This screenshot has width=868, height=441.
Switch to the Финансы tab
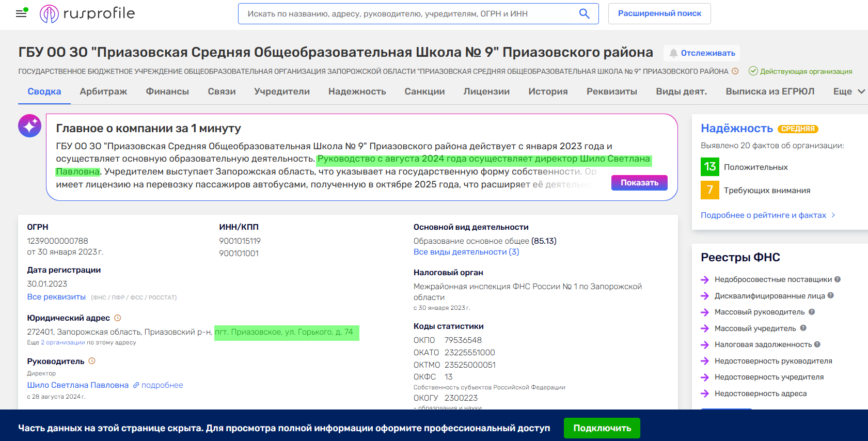pos(167,91)
